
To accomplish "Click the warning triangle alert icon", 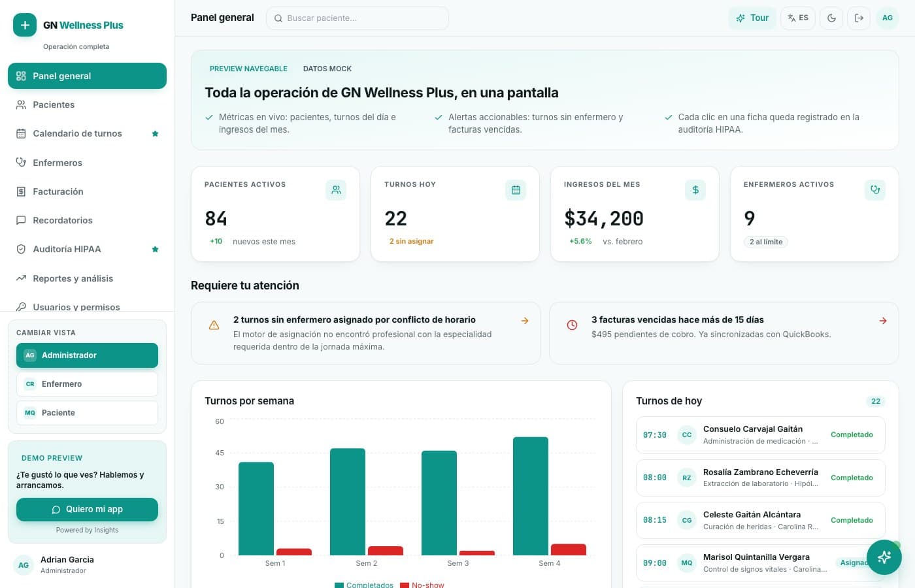I will tap(214, 325).
